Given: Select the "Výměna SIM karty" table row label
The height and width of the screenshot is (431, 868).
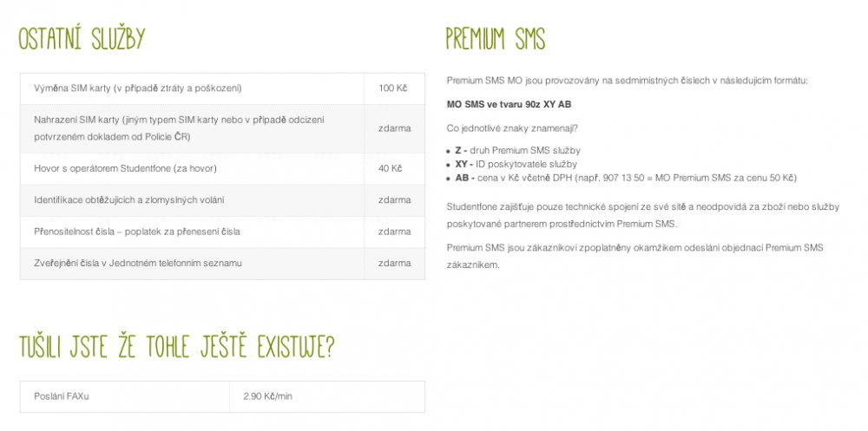Looking at the screenshot, I should 137,88.
